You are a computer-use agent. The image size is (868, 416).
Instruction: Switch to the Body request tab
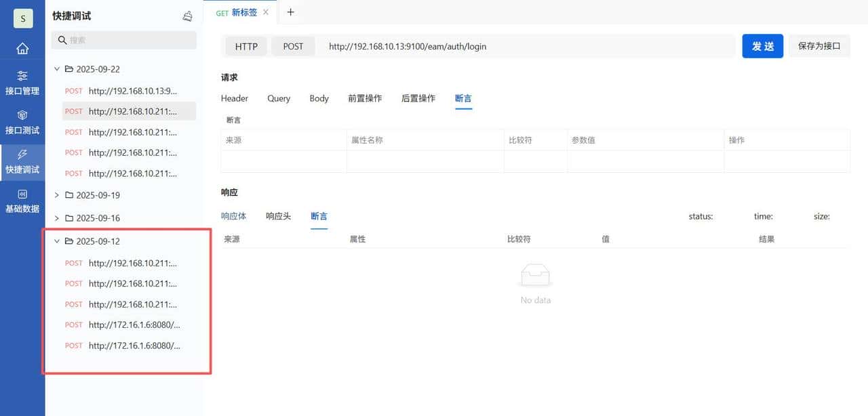coord(319,98)
